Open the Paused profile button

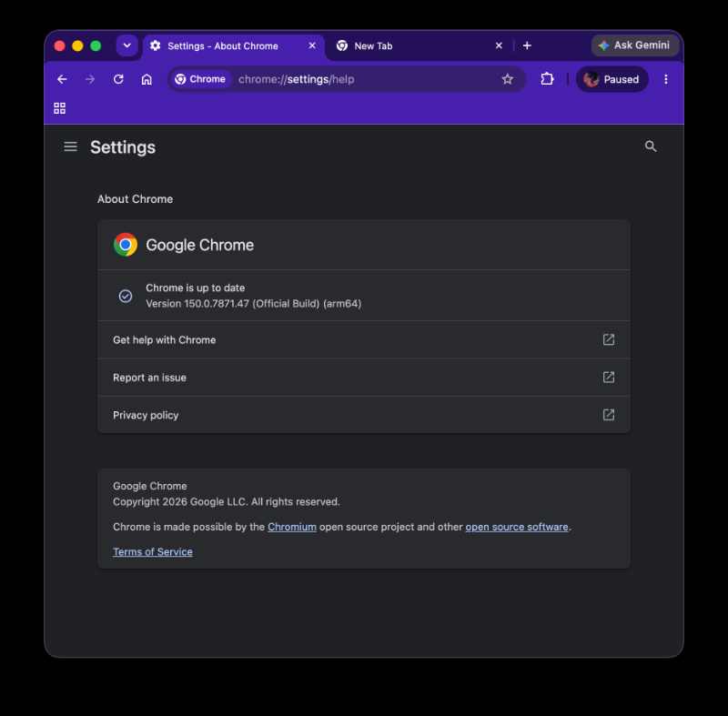pyautogui.click(x=612, y=79)
